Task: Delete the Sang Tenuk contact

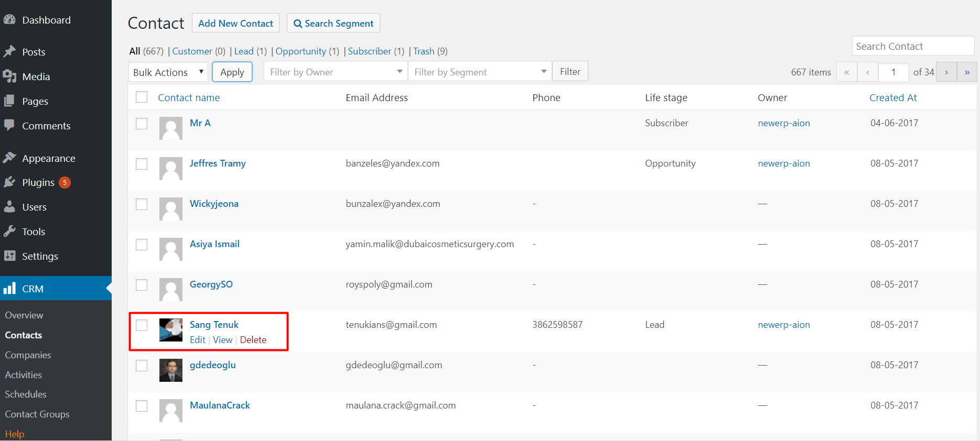Action: pos(253,340)
